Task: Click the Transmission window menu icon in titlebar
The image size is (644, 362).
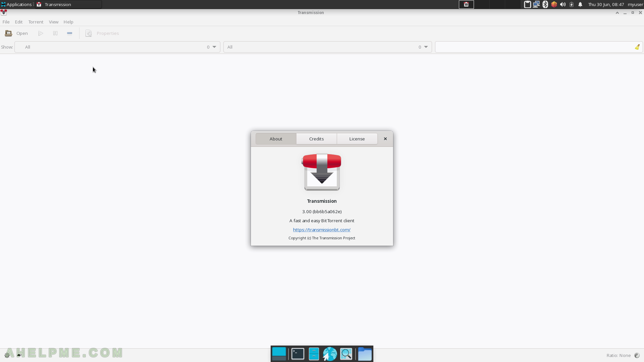Action: pos(4,12)
